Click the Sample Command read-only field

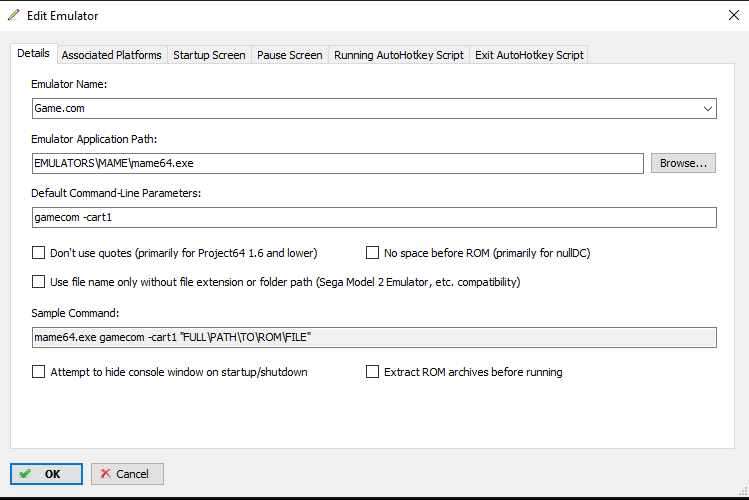(x=374, y=338)
